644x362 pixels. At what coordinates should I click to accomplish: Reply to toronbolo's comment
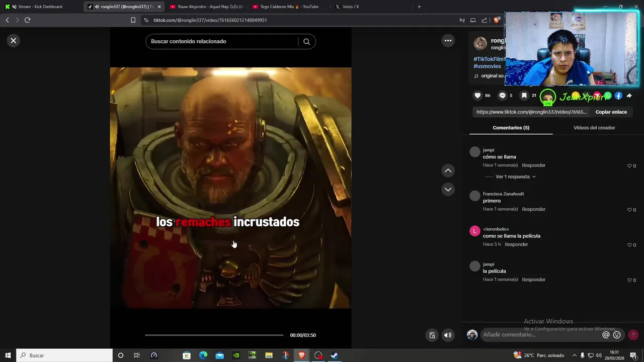[516, 244]
